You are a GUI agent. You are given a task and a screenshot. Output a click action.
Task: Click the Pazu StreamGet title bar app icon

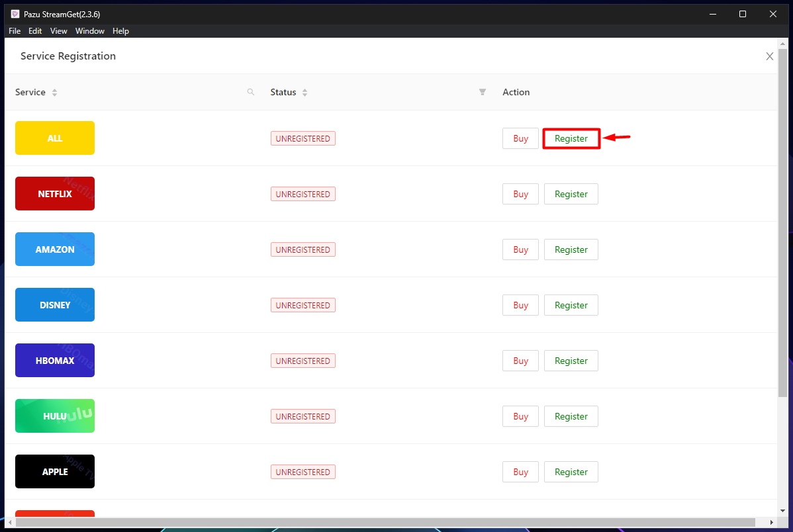point(15,14)
